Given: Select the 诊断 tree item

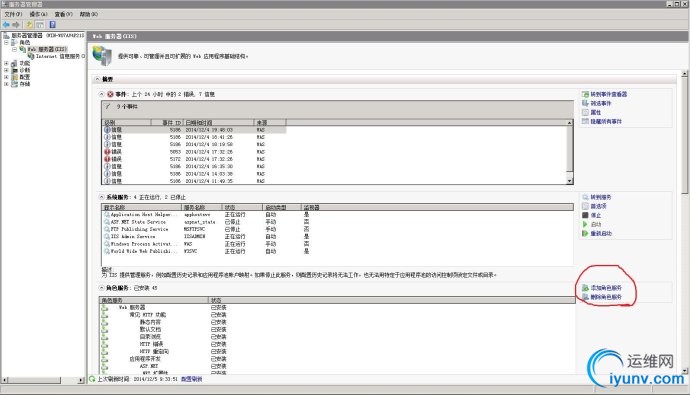Looking at the screenshot, I should pos(25,70).
